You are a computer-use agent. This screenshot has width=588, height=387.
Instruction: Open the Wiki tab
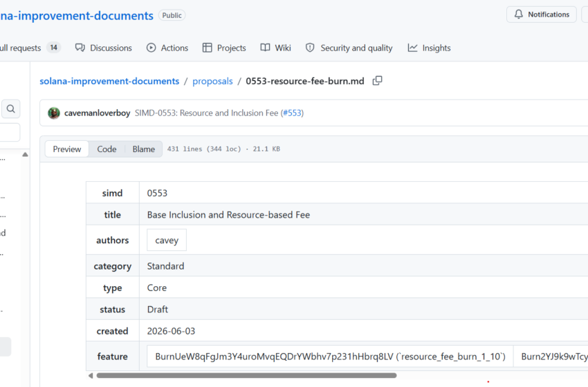click(275, 48)
